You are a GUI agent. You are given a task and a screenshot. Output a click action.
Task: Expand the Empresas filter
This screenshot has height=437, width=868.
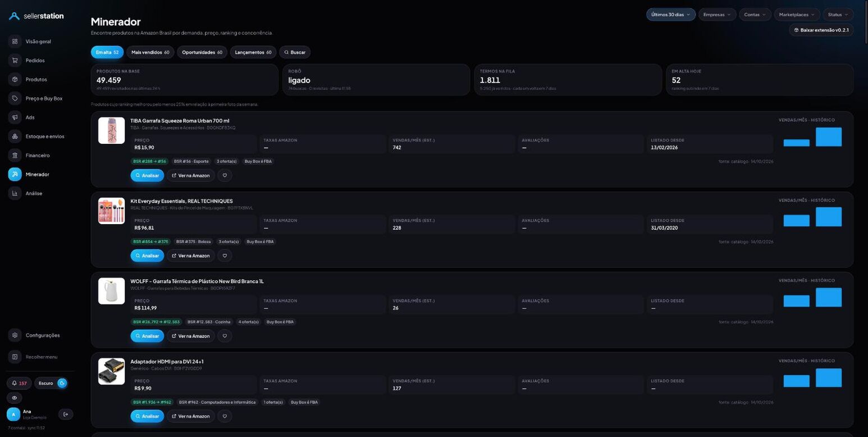coord(717,15)
